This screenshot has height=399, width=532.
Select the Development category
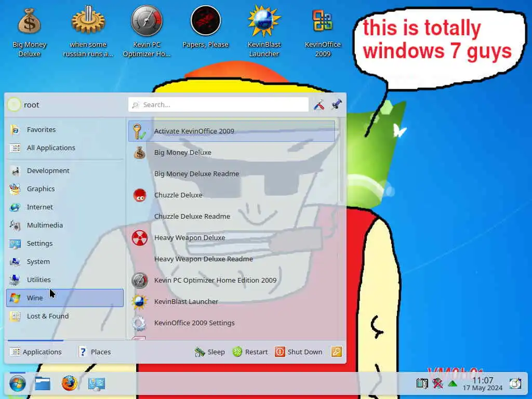coord(64,170)
